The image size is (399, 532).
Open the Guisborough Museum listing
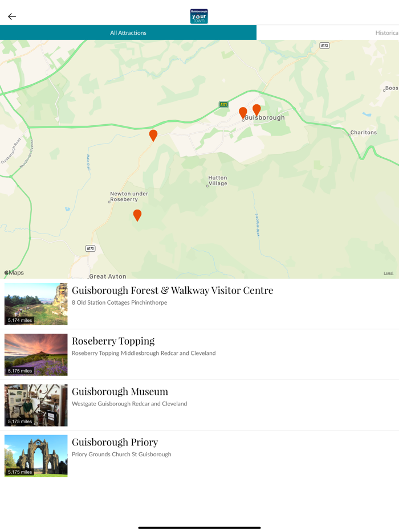199,405
